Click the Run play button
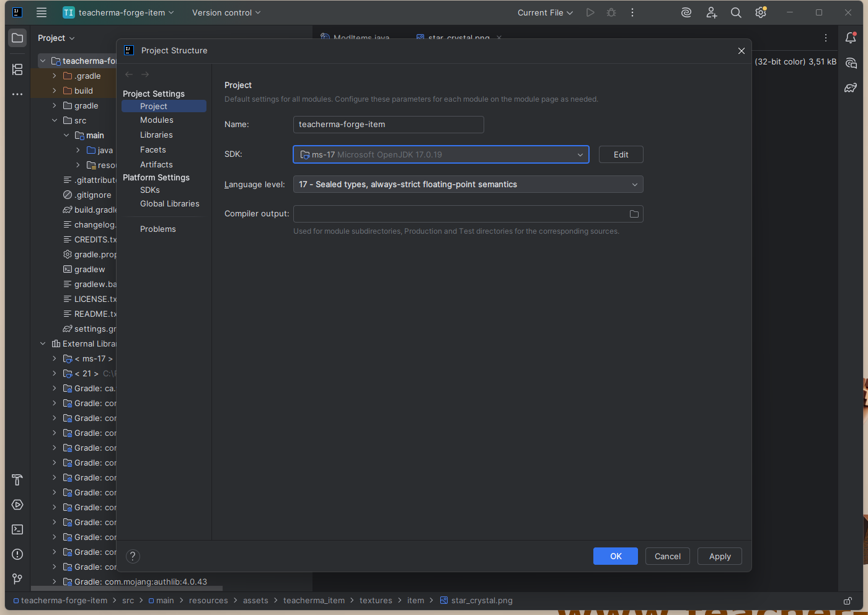The image size is (868, 615). pos(590,12)
